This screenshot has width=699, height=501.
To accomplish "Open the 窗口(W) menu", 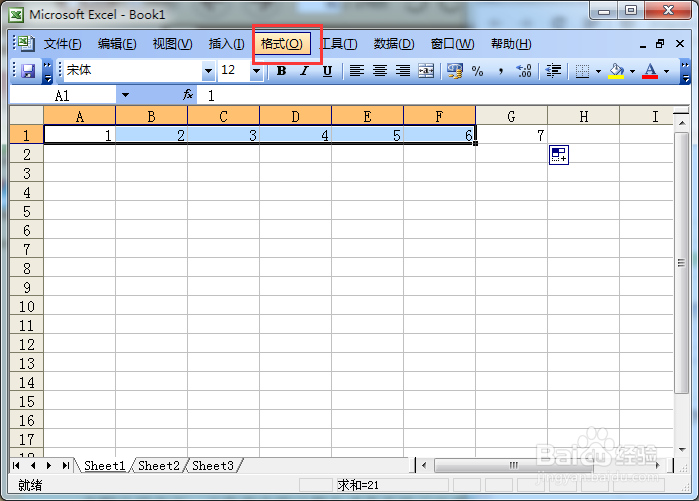I will pyautogui.click(x=452, y=44).
